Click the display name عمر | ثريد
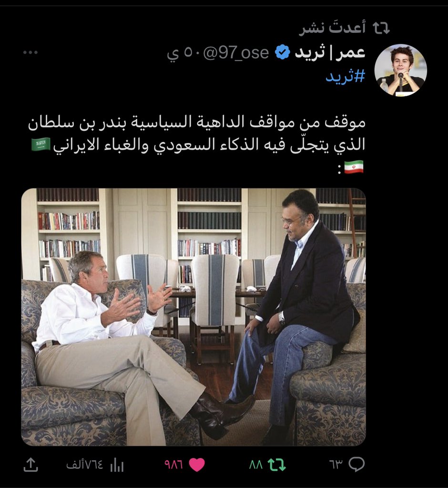The height and width of the screenshot is (488, 448). tap(330, 52)
